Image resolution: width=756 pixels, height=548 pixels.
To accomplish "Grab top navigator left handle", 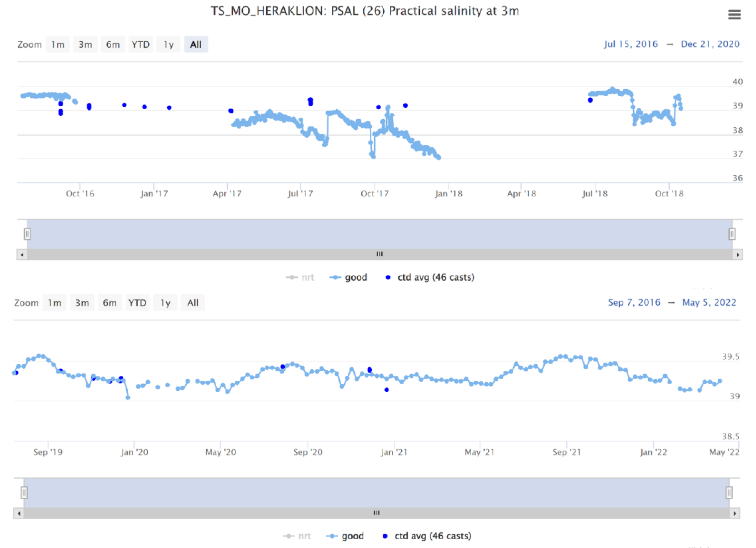I will pyautogui.click(x=27, y=234).
